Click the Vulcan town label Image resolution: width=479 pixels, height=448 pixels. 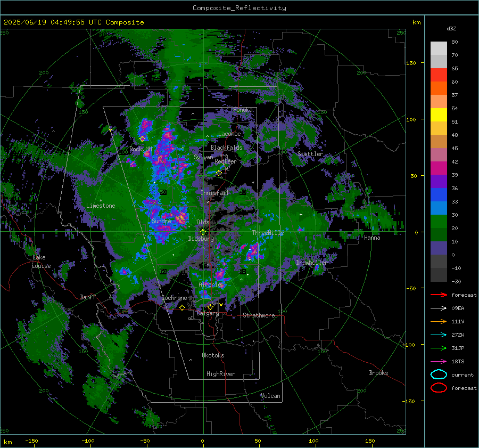tap(270, 396)
